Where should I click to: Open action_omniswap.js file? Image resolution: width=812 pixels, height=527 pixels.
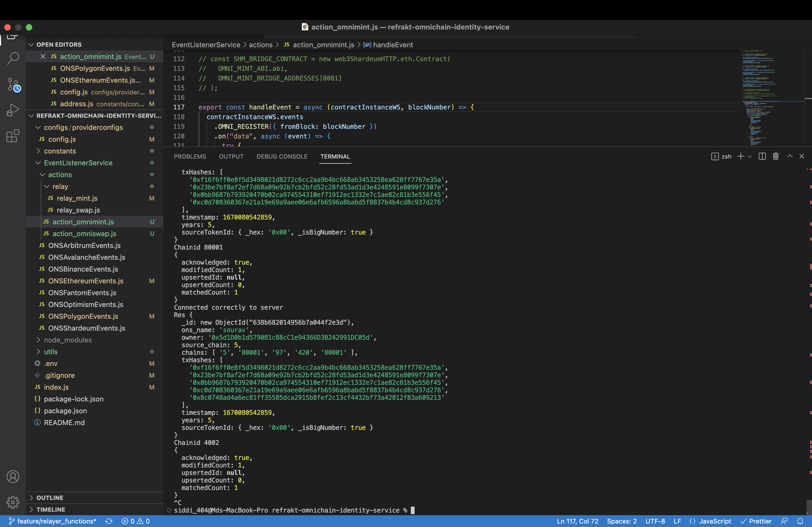[94, 234]
